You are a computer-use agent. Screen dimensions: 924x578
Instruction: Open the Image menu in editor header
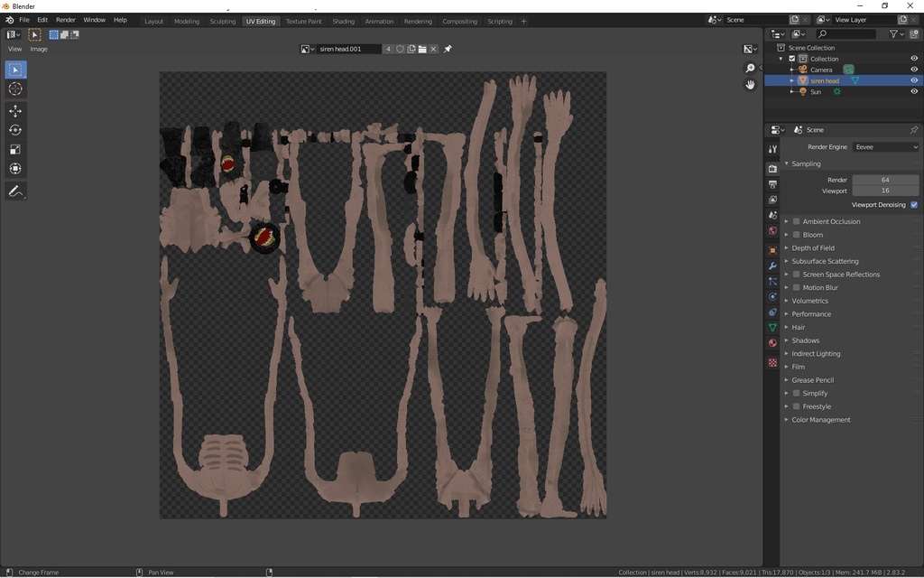click(39, 49)
